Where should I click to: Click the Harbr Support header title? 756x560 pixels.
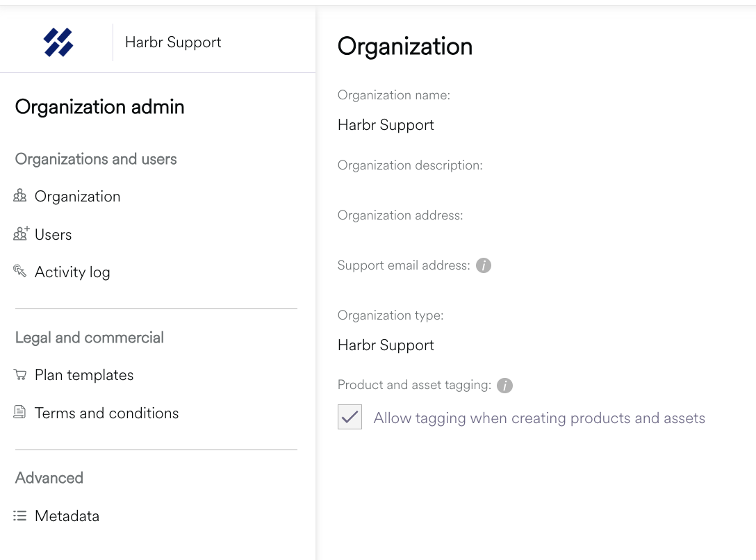173,42
